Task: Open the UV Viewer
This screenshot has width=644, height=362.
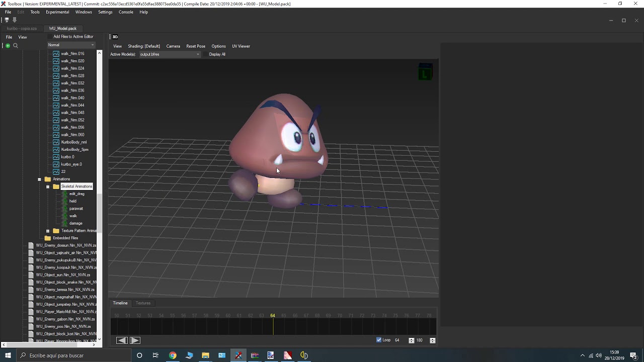Action: pos(241,46)
